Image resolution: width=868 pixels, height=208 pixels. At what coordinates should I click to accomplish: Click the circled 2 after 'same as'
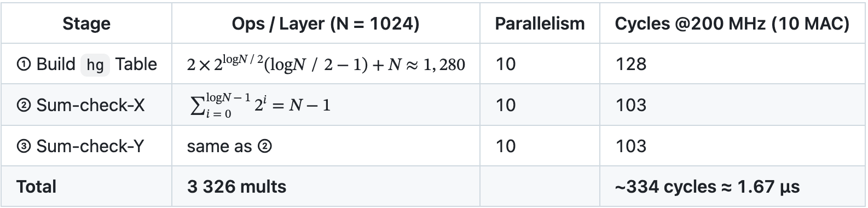265,147
